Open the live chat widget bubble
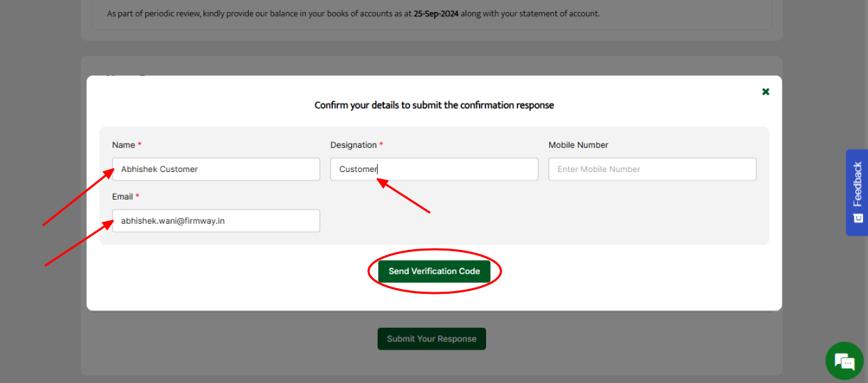The image size is (868, 383). 844,361
